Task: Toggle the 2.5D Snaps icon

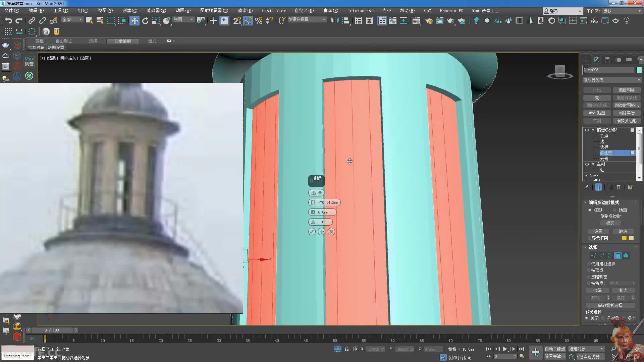Action: [237, 20]
